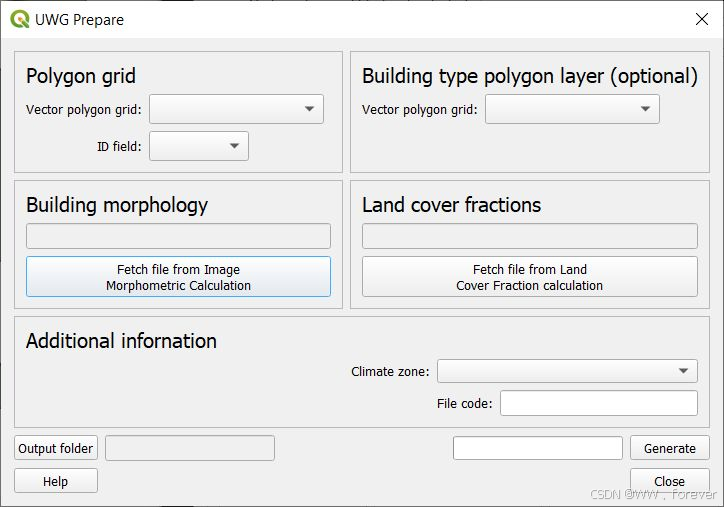Click Fetch file from Land Cover Fraction calculation
The height and width of the screenshot is (507, 724).
point(530,277)
